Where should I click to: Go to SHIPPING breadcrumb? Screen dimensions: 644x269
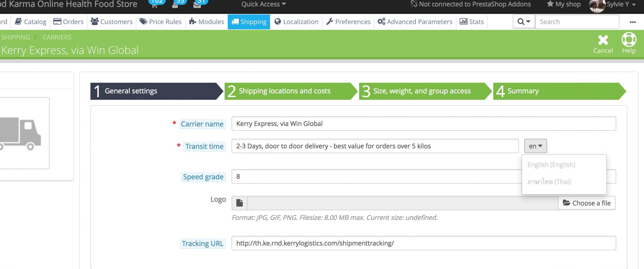(15, 37)
